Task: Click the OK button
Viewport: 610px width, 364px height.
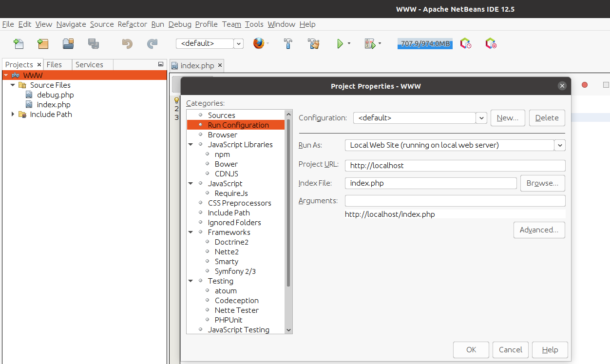Action: pos(471,350)
